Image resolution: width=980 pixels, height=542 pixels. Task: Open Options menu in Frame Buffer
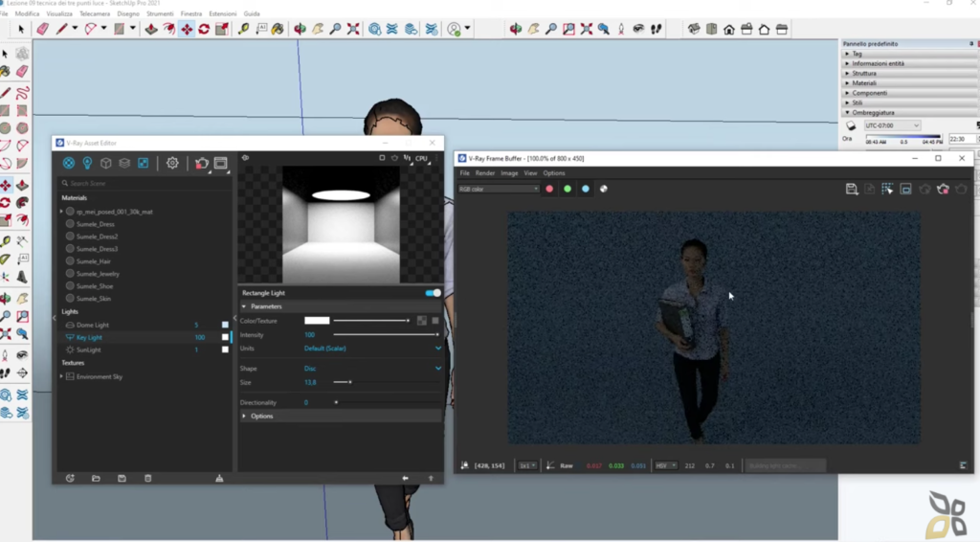[554, 173]
